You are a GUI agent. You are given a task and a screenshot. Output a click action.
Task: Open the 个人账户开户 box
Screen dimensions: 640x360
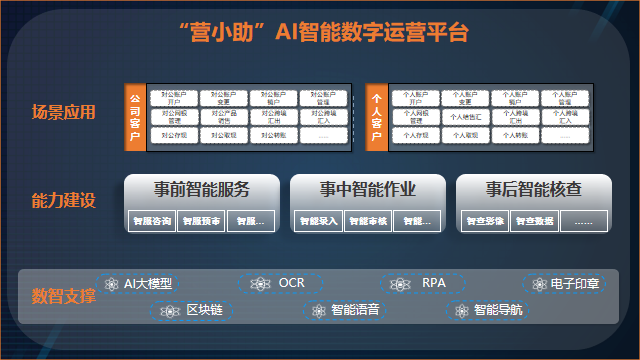point(416,98)
